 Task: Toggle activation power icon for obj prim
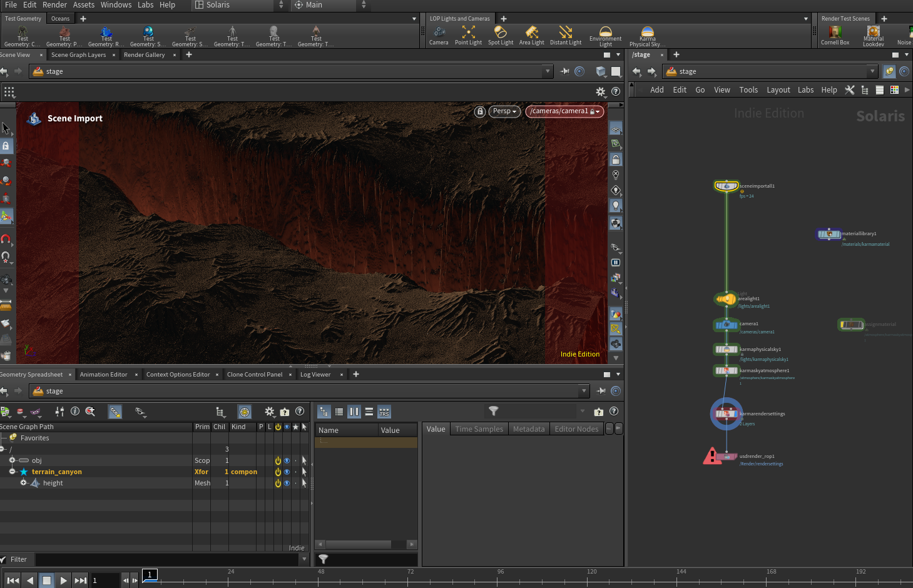[278, 460]
